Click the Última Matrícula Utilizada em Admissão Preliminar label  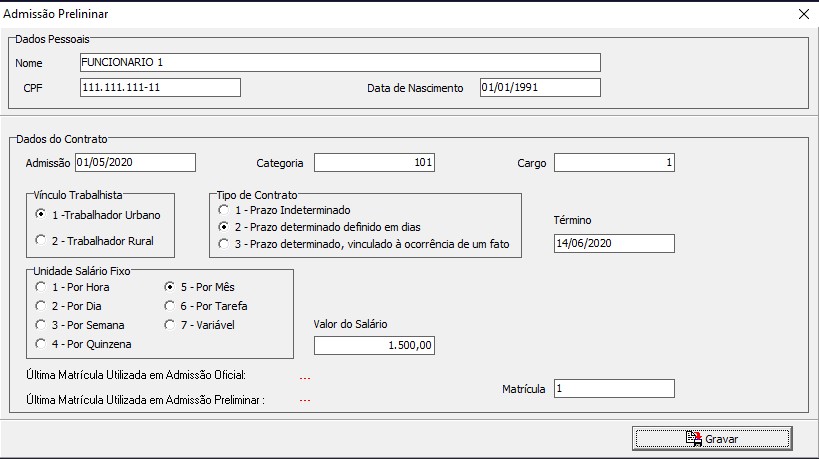point(145,400)
